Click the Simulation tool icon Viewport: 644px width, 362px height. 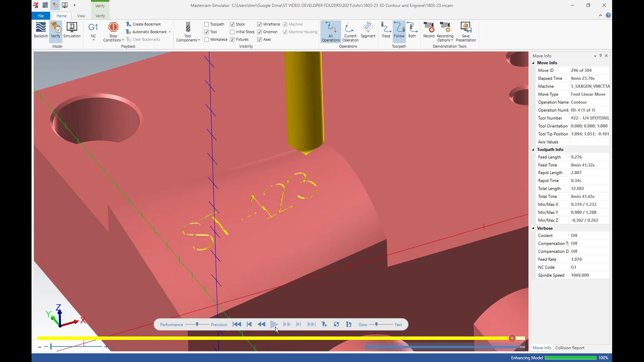click(x=72, y=29)
